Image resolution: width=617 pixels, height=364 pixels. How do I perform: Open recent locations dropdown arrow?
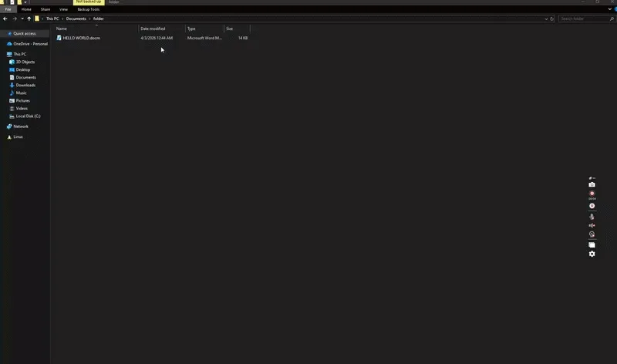coord(22,19)
